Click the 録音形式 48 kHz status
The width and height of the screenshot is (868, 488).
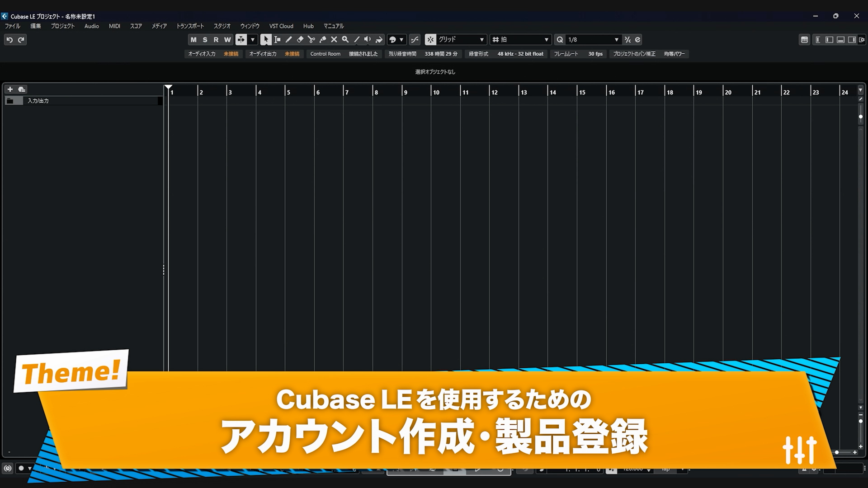[506, 54]
